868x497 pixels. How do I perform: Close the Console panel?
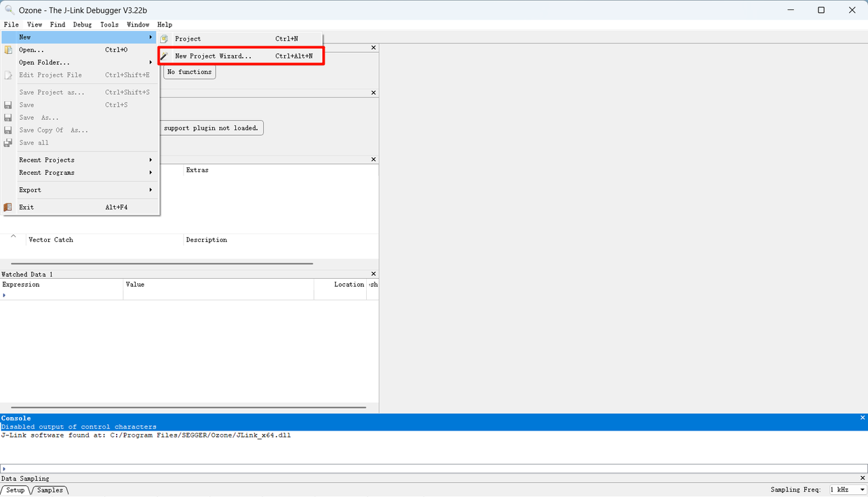tap(863, 418)
